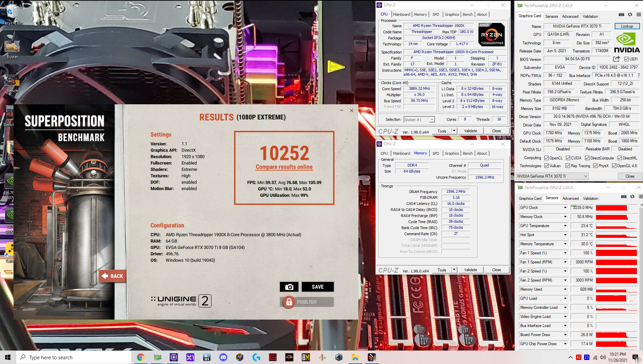Open the Recycle Bin desktop icon
643x364 pixels.
pos(12,14)
